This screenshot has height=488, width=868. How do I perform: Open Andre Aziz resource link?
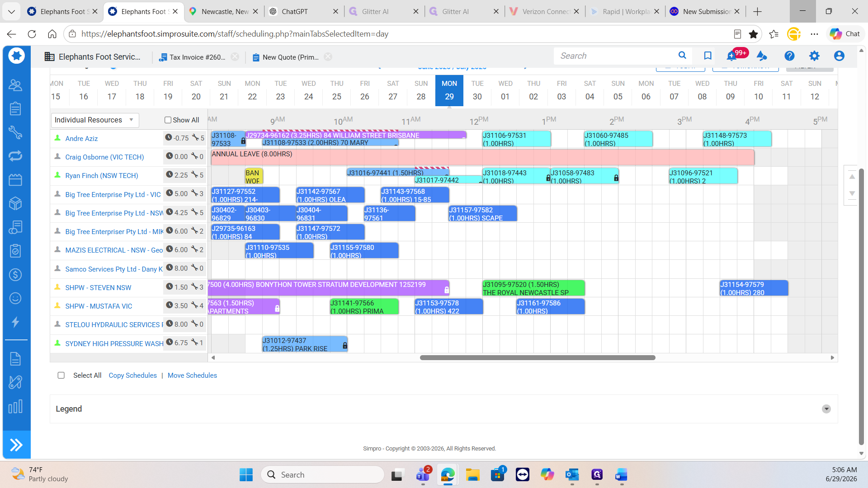[81, 139]
